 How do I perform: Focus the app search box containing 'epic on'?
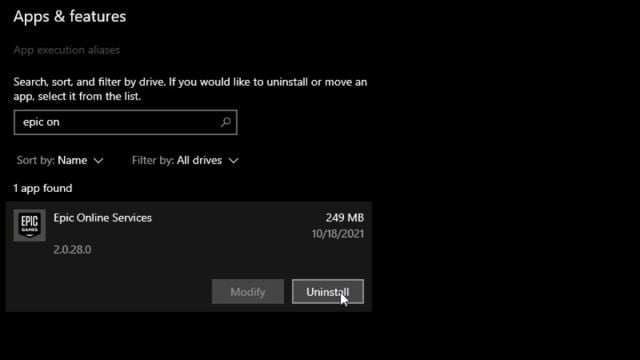(125, 122)
